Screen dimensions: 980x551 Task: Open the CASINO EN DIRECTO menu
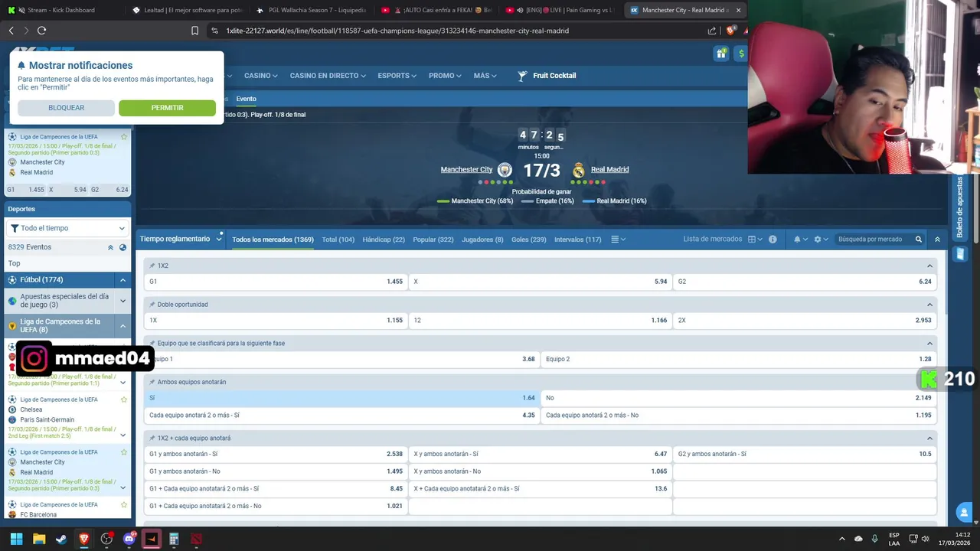click(x=328, y=76)
